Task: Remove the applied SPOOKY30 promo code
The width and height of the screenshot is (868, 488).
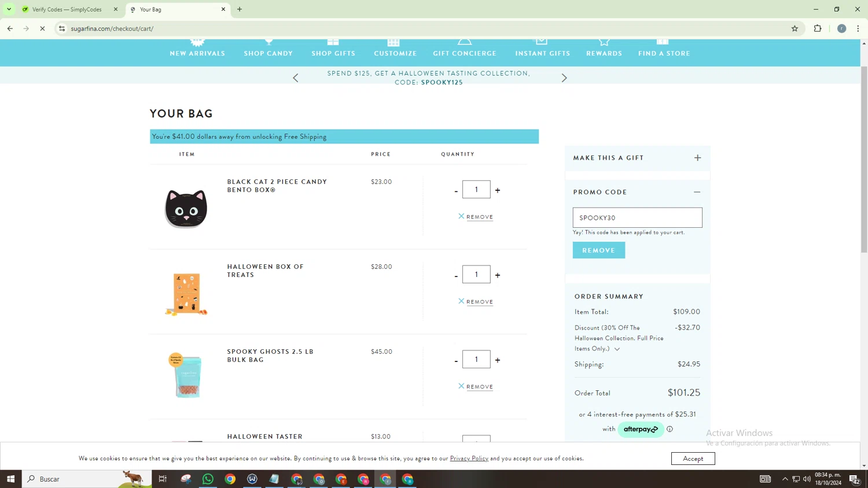Action: click(x=599, y=250)
